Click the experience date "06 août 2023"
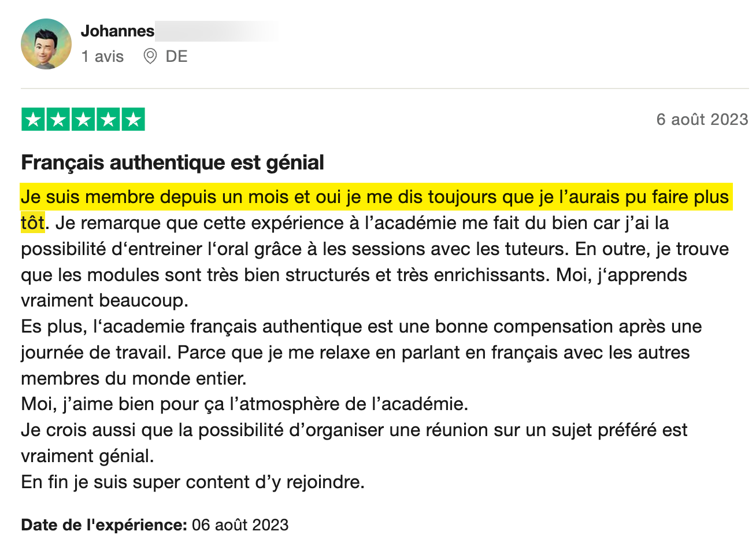Image resolution: width=756 pixels, height=546 pixels. 240,525
